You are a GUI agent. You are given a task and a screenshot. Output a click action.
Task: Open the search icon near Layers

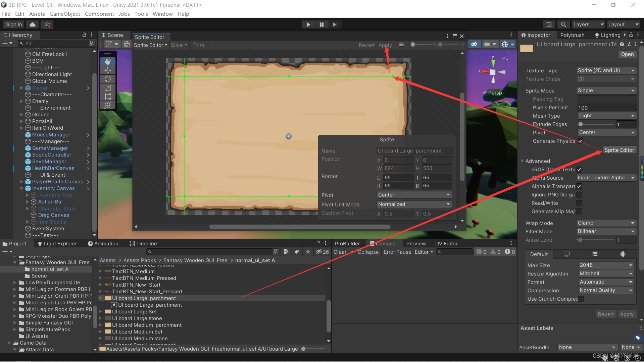[x=563, y=24]
